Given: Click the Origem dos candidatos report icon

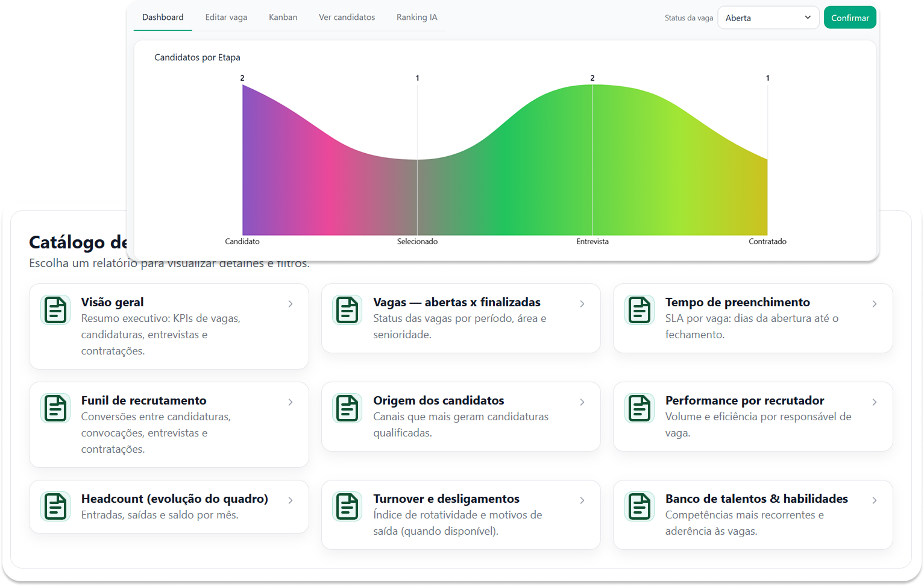Looking at the screenshot, I should tap(347, 408).
